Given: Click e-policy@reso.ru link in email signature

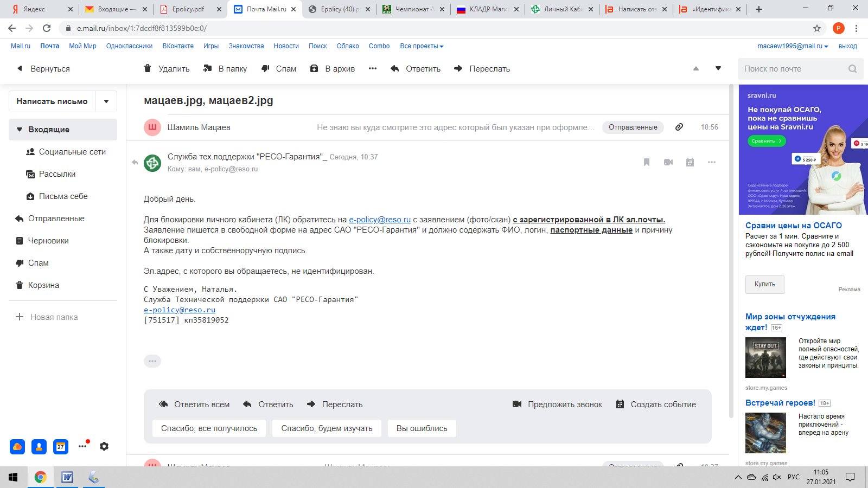Looking at the screenshot, I should tap(180, 310).
